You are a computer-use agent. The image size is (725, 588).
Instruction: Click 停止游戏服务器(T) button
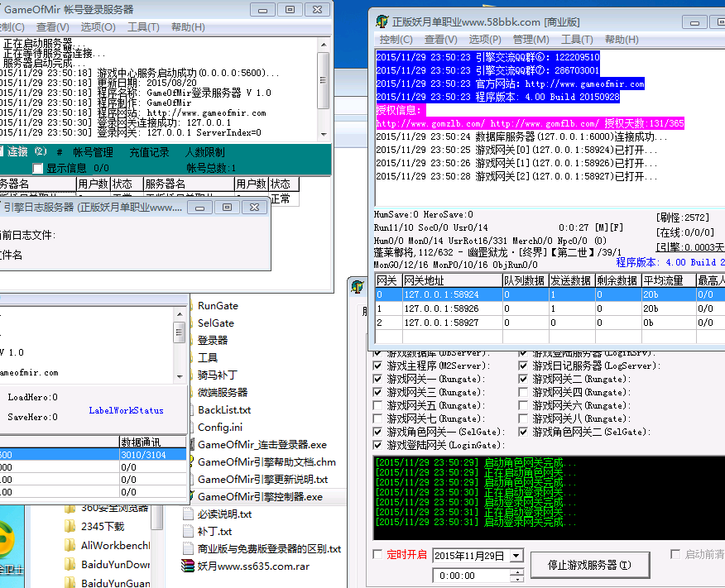(x=589, y=565)
